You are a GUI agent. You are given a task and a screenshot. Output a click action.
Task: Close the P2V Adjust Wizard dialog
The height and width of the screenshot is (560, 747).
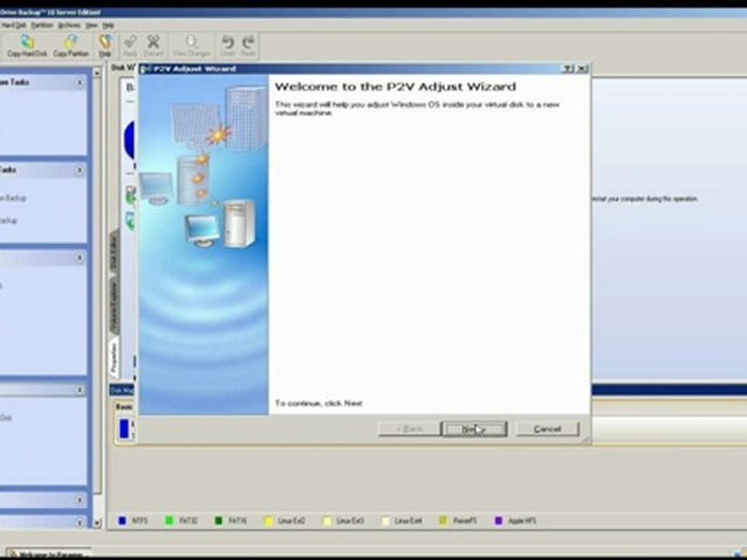[582, 68]
